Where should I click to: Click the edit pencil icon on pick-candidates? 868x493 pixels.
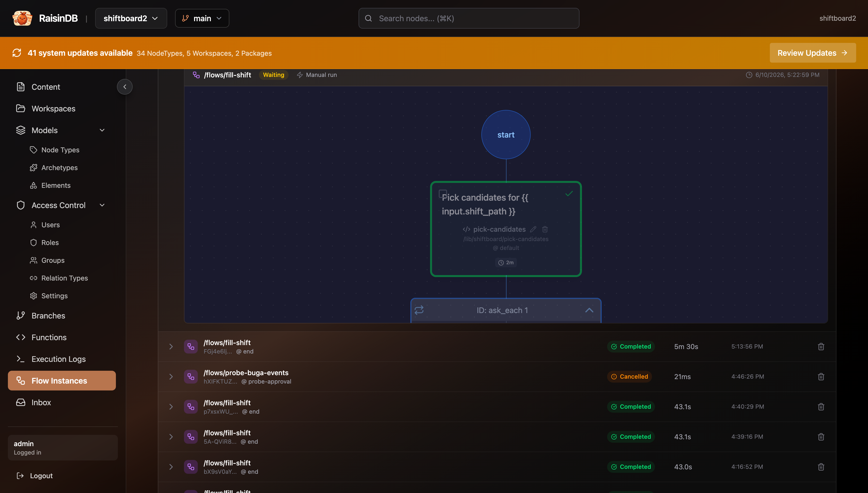533,229
